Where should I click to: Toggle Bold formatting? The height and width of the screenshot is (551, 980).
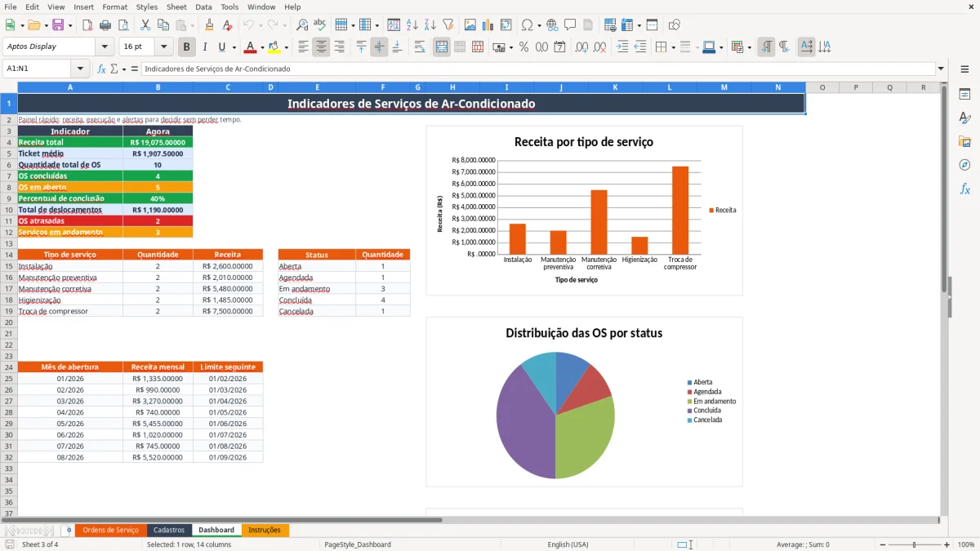pos(186,47)
